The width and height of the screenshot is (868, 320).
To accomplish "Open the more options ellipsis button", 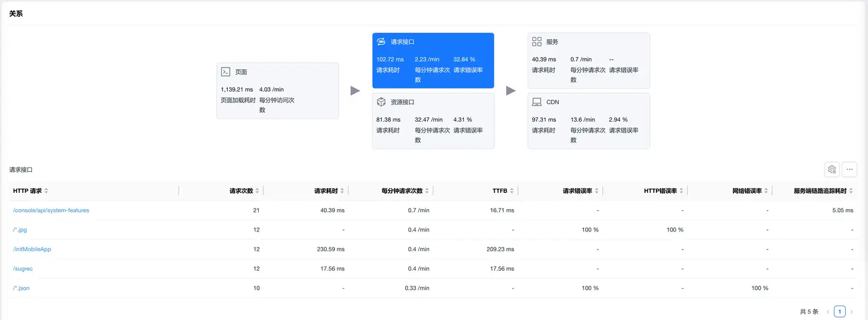I will (849, 169).
